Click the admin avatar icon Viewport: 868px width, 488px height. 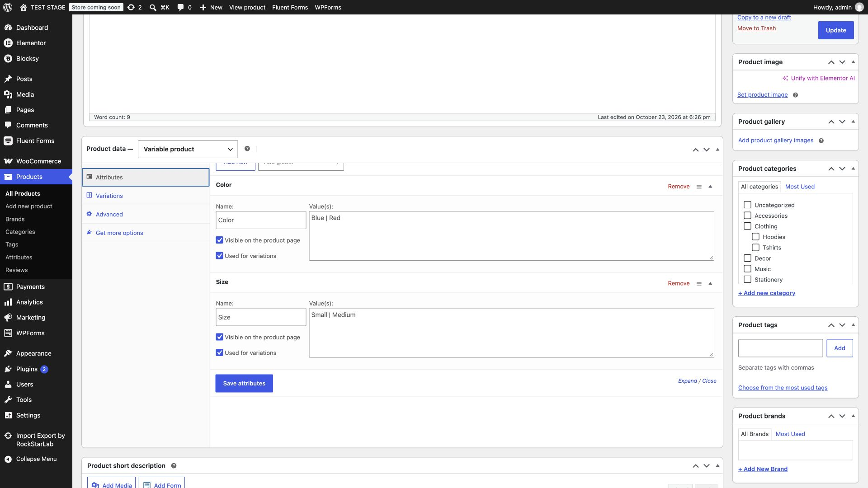point(859,7)
